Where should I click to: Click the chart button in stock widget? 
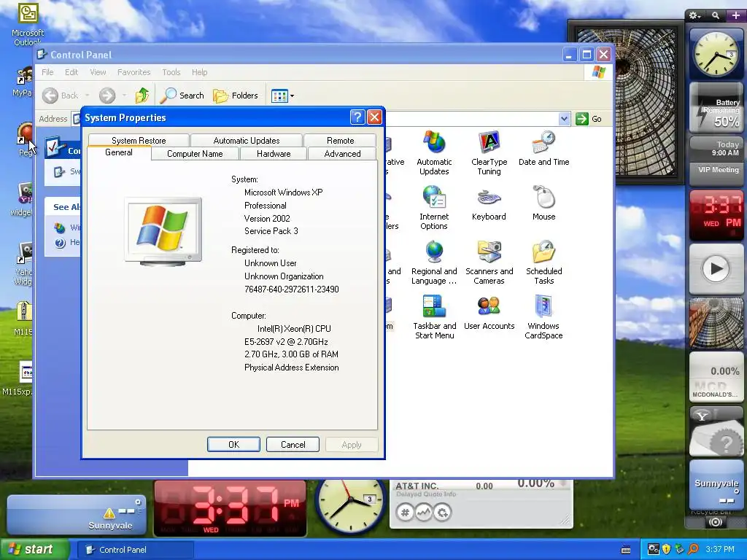(424, 513)
